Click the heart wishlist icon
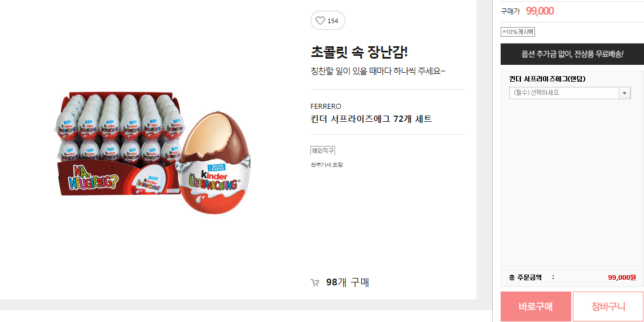 coord(320,20)
